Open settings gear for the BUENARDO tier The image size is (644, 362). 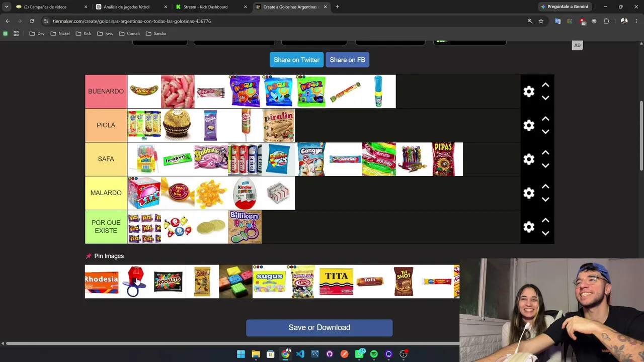click(529, 92)
